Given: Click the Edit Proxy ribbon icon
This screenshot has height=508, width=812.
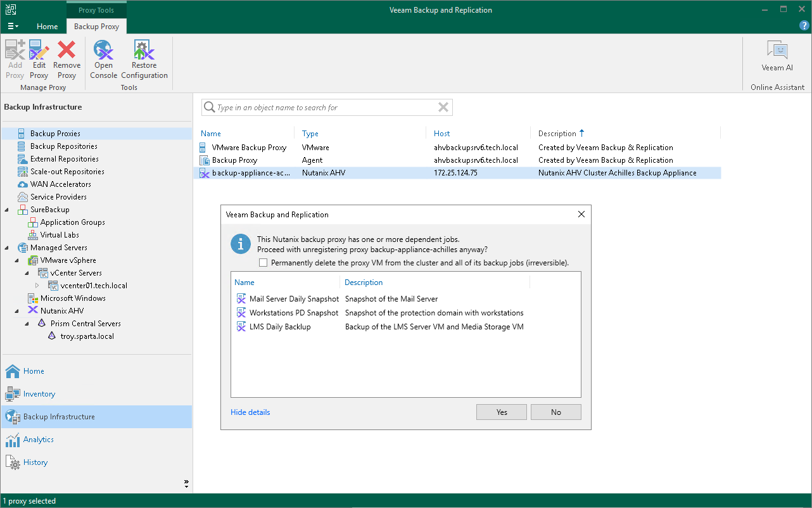Looking at the screenshot, I should (x=39, y=49).
